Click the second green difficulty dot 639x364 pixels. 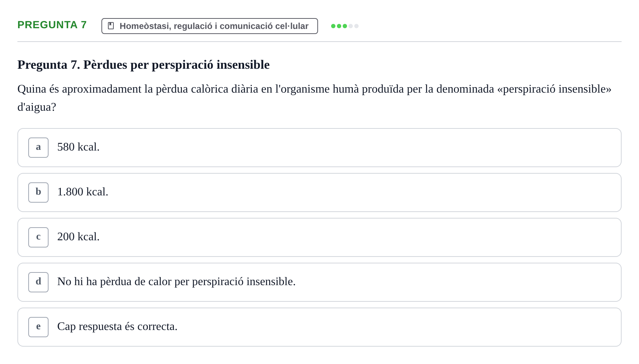pos(339,26)
